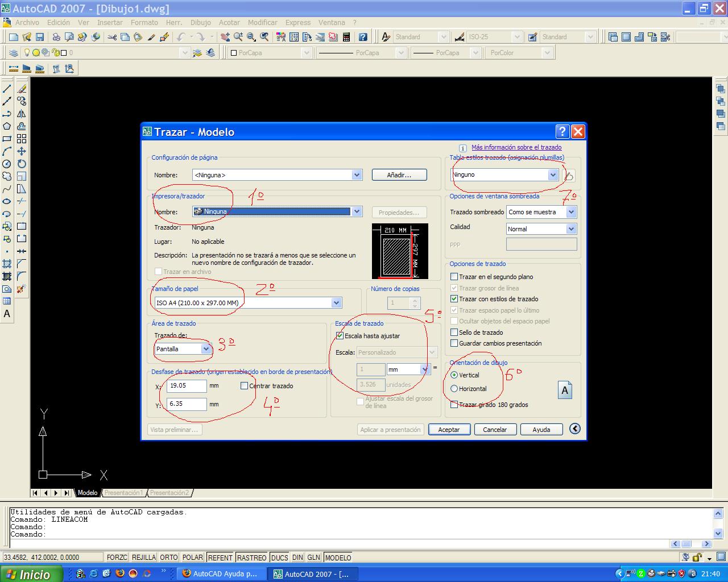Click the Save icon in the toolbar
This screenshot has height=582, width=728.
click(40, 37)
